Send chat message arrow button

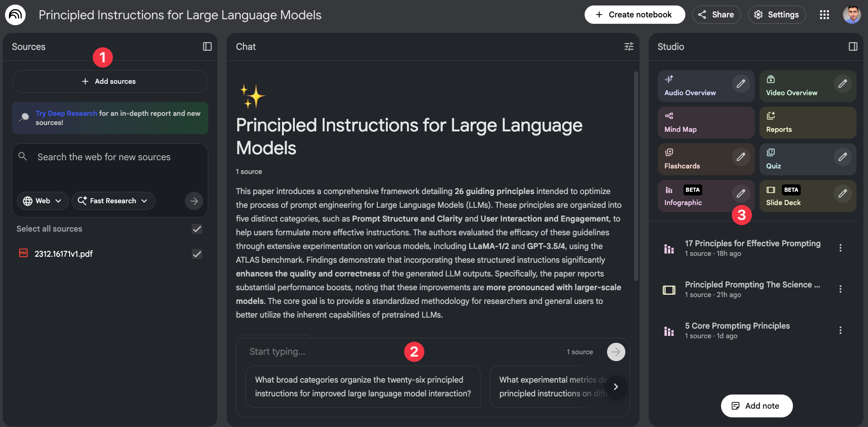click(x=616, y=352)
